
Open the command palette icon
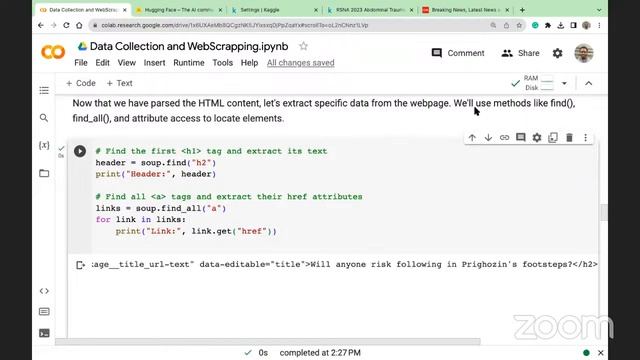point(44,312)
